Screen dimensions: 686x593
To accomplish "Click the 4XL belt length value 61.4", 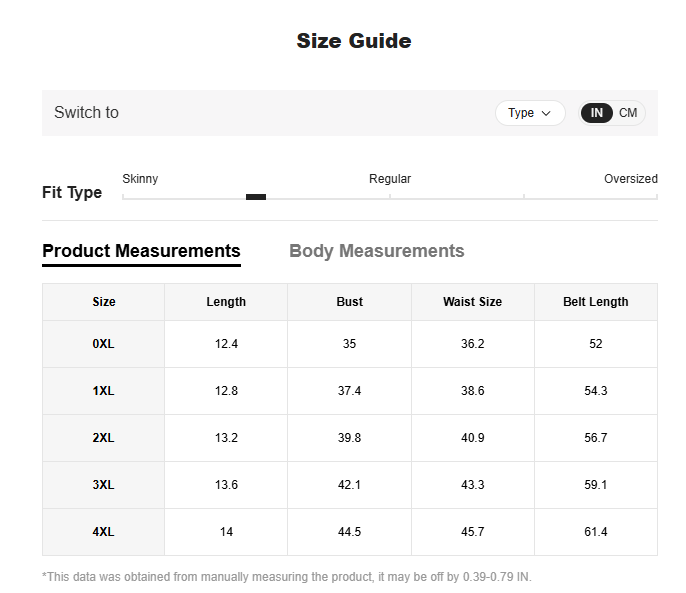I will point(595,532).
